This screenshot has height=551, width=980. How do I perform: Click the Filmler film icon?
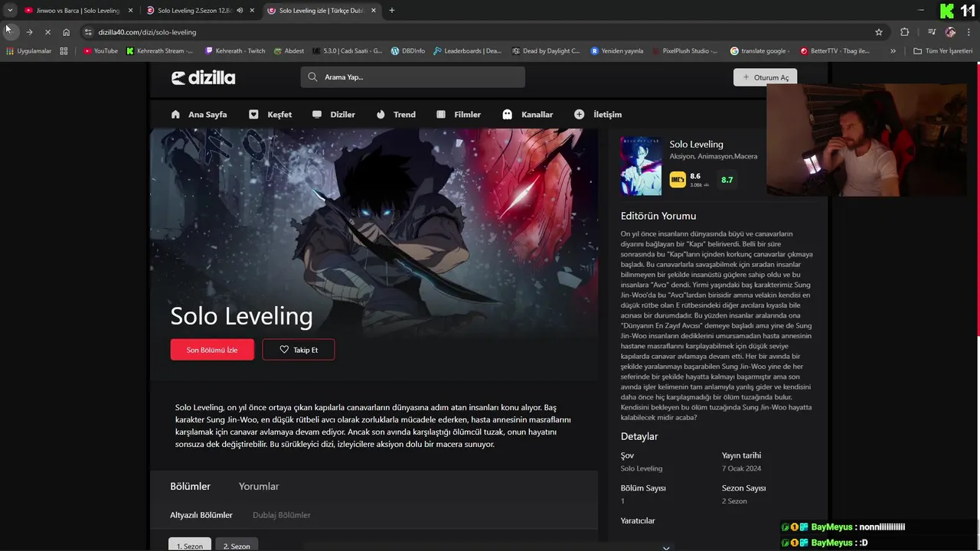(441, 114)
